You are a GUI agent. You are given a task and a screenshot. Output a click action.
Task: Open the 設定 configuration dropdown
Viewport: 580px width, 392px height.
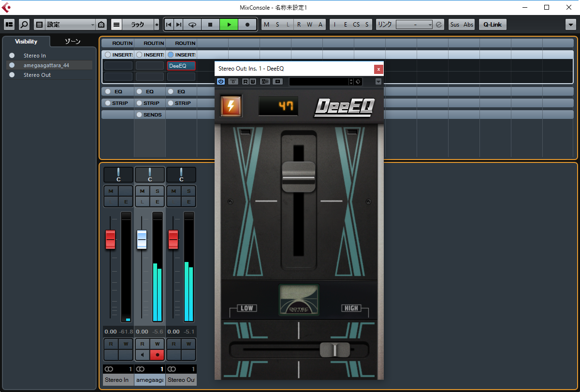pyautogui.click(x=71, y=24)
